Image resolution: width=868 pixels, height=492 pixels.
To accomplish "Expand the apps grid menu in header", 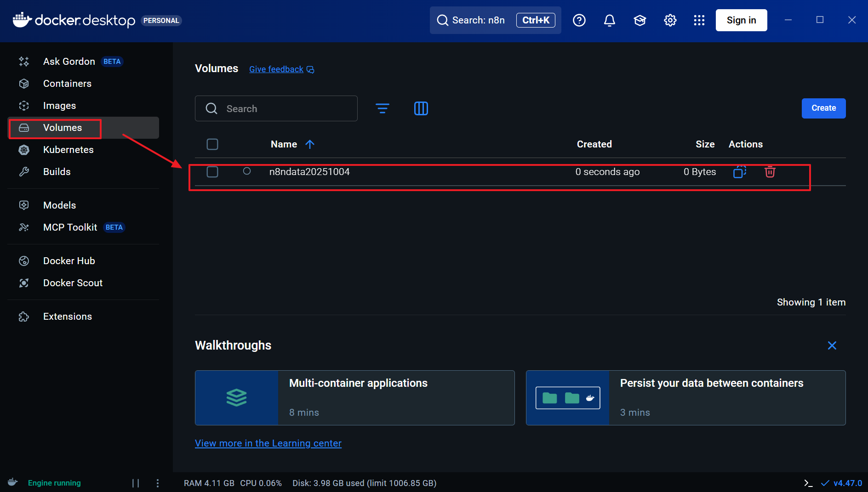I will point(699,20).
